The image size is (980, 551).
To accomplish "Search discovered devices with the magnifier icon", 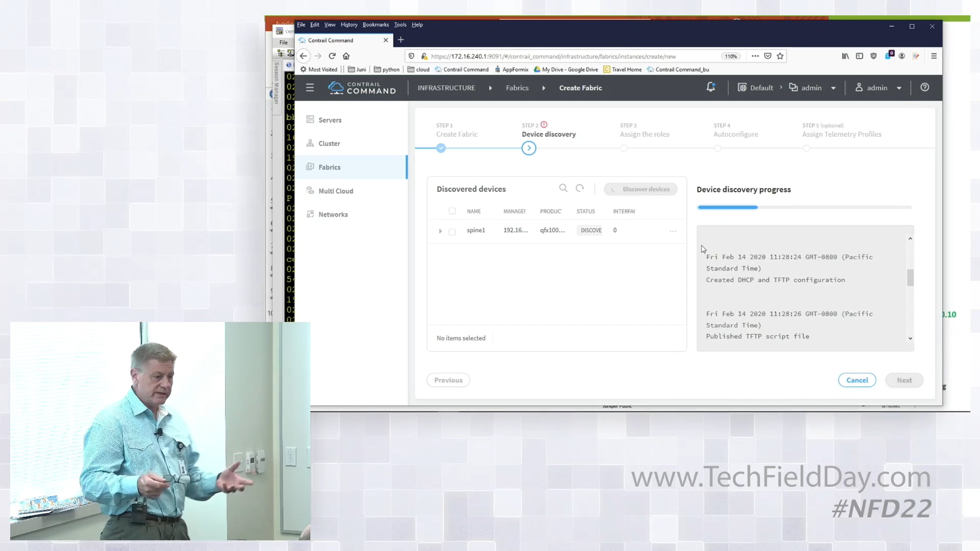I will pyautogui.click(x=563, y=188).
